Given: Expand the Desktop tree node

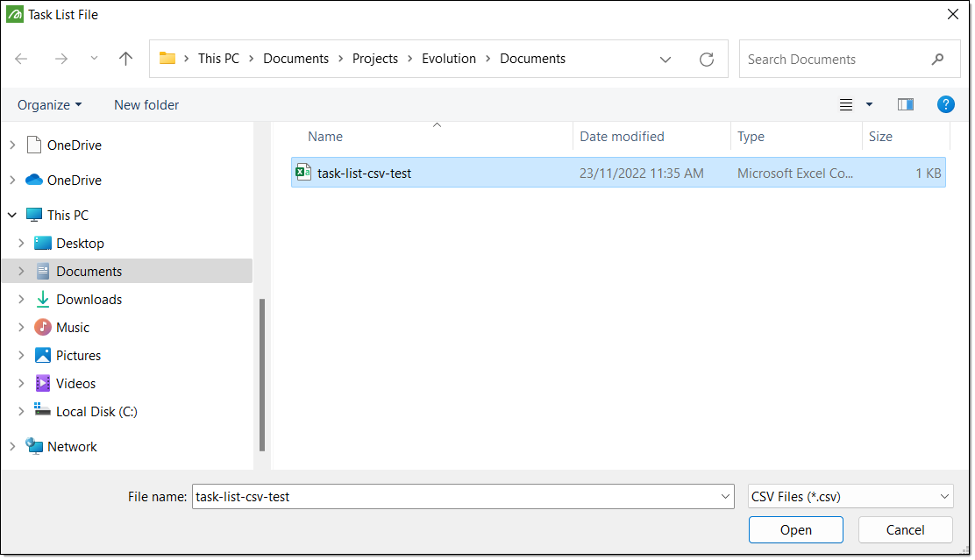Looking at the screenshot, I should coord(21,243).
